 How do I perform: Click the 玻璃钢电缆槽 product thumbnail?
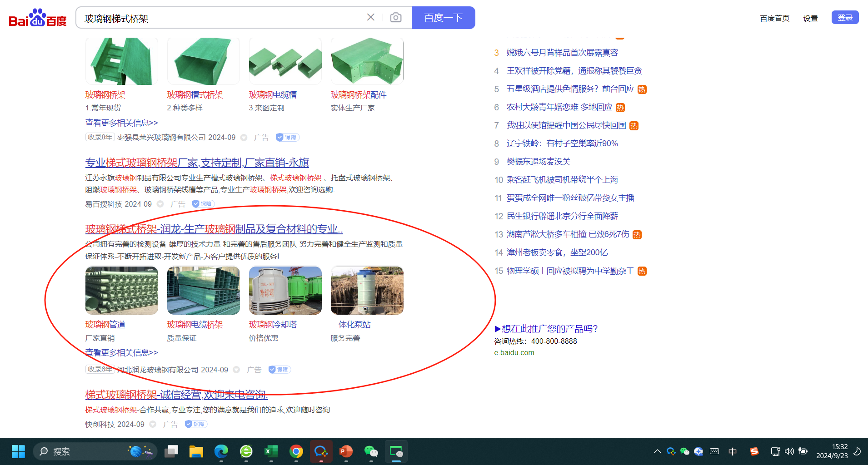(285, 61)
